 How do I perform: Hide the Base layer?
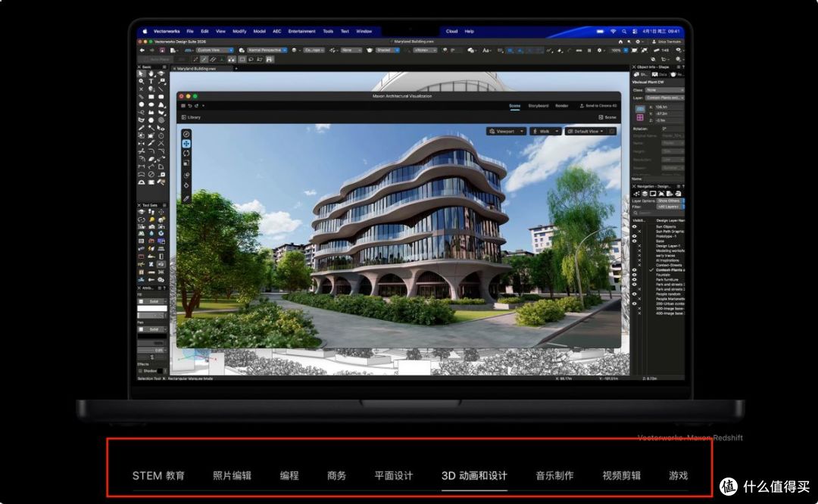635,241
